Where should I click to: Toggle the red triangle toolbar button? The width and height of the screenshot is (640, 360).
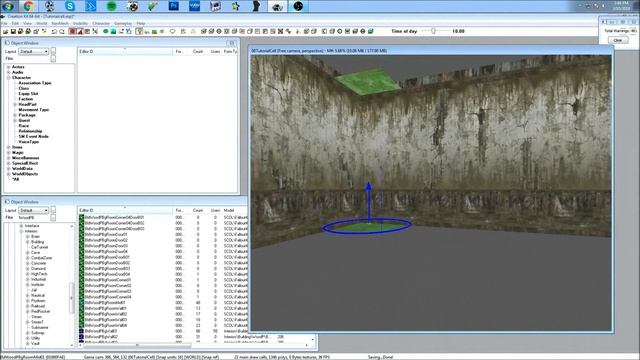tap(80, 31)
